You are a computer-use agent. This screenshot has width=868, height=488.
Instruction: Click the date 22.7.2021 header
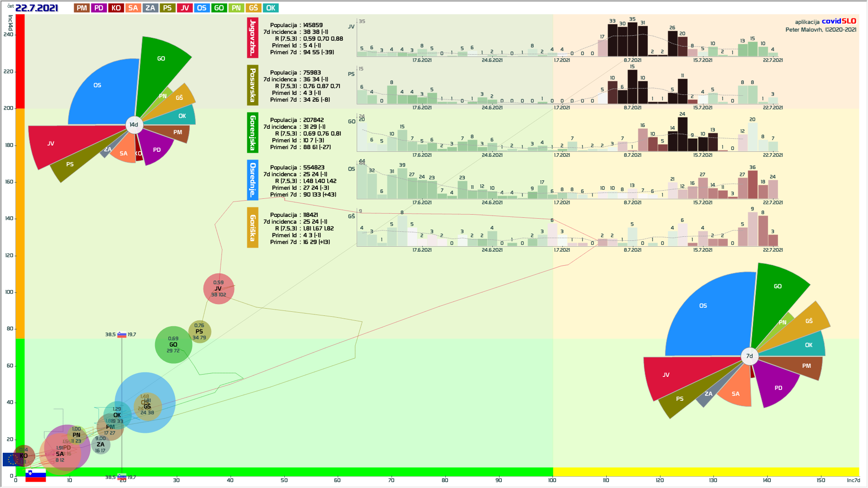coord(37,8)
